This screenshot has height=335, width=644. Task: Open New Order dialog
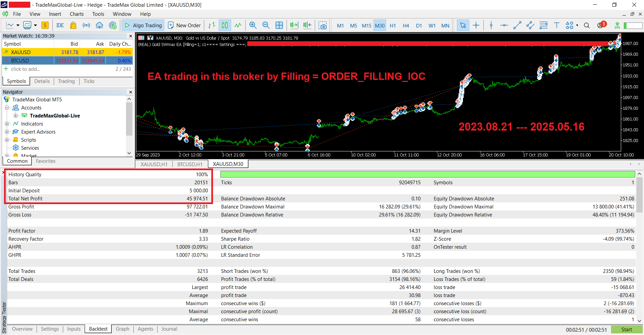(184, 25)
